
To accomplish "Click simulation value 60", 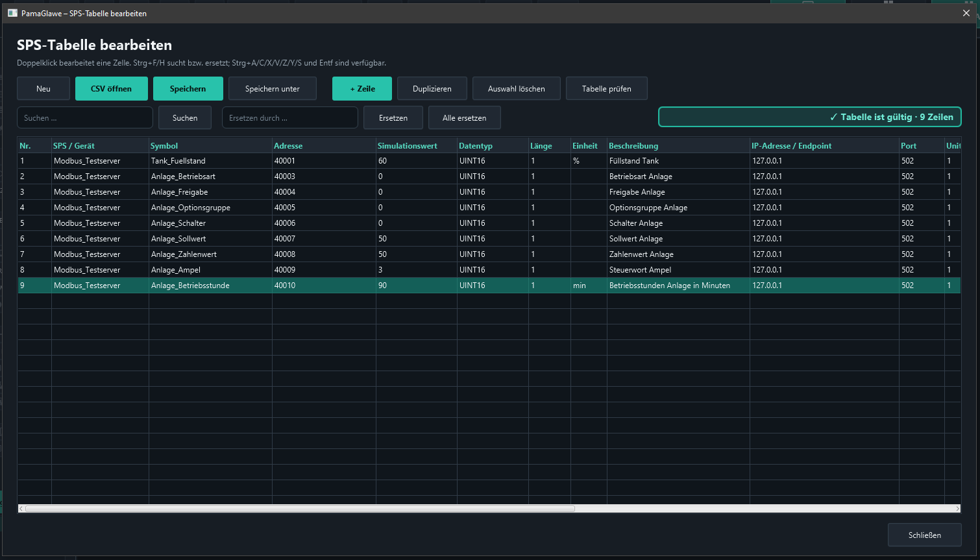I will [417, 161].
